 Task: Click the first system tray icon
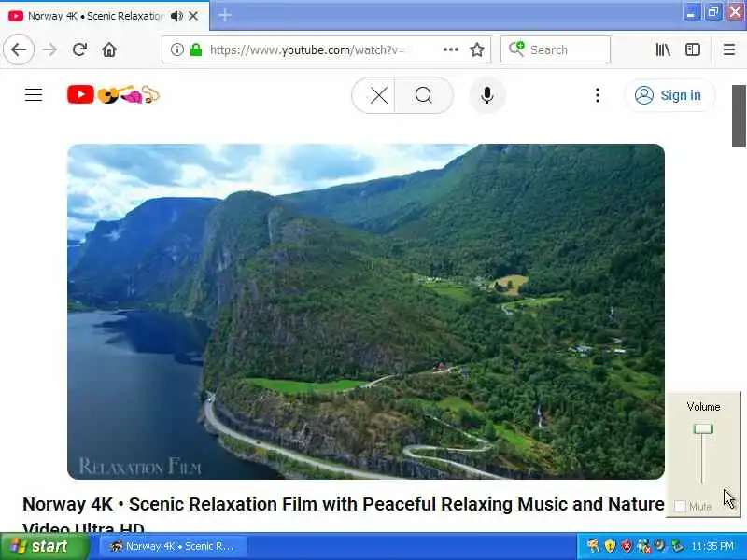(x=594, y=546)
